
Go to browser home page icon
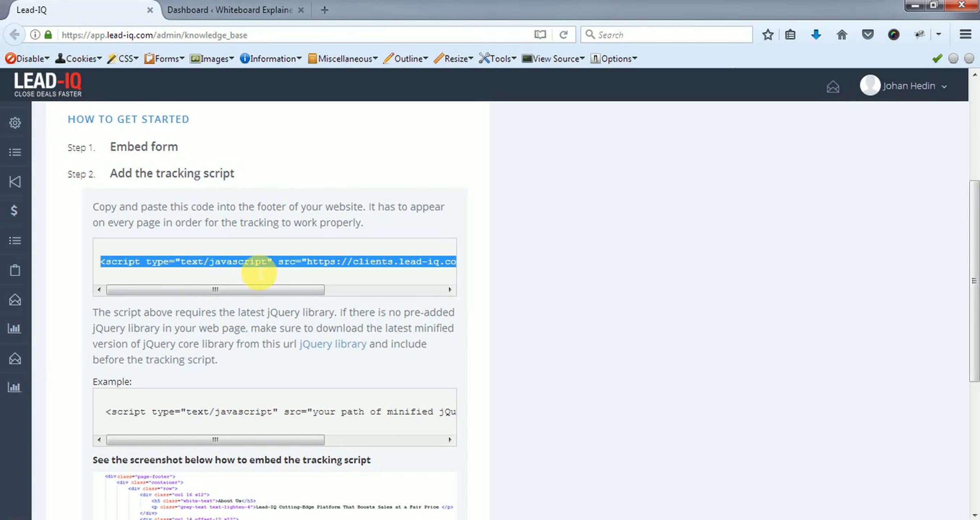pyautogui.click(x=842, y=35)
